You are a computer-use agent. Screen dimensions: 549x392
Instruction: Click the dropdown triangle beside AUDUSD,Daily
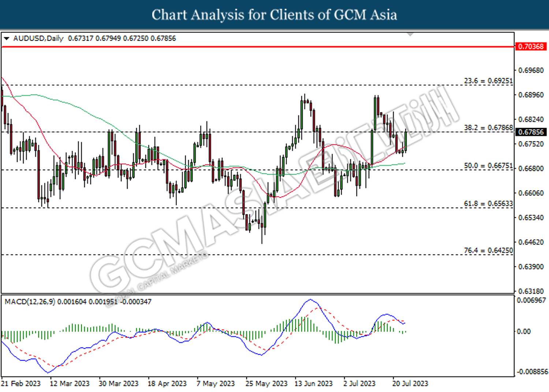click(7, 38)
